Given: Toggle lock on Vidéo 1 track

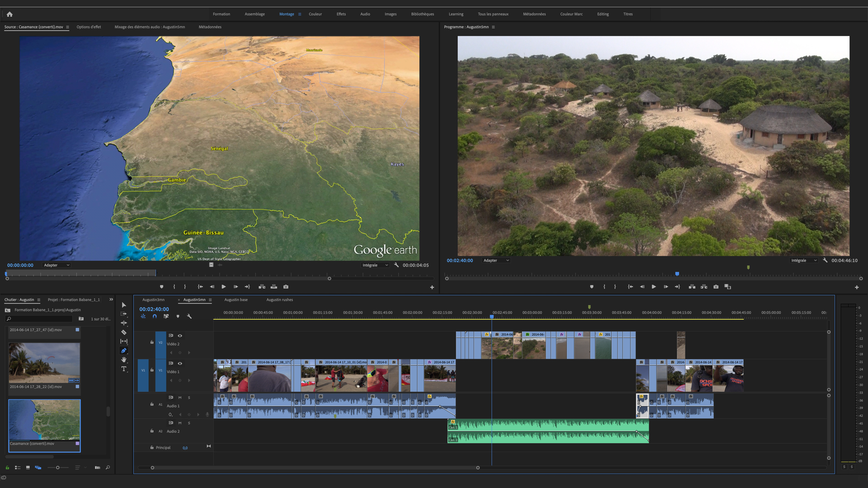Looking at the screenshot, I should pos(152,370).
